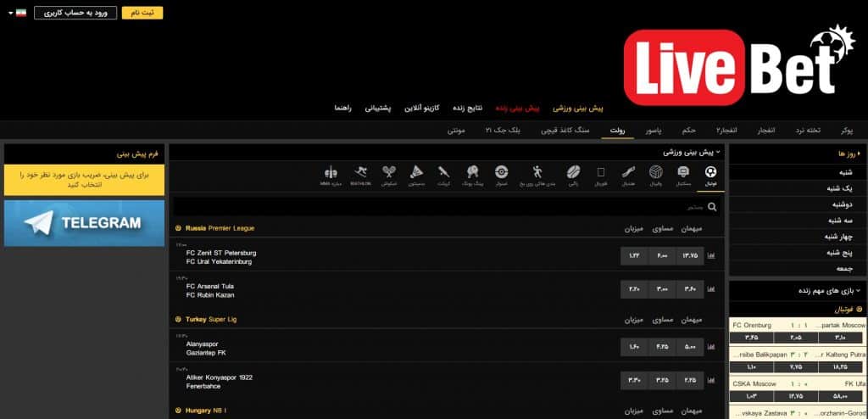Switch to the مونتی tab
Image resolution: width=868 pixels, height=419 pixels.
point(456,131)
